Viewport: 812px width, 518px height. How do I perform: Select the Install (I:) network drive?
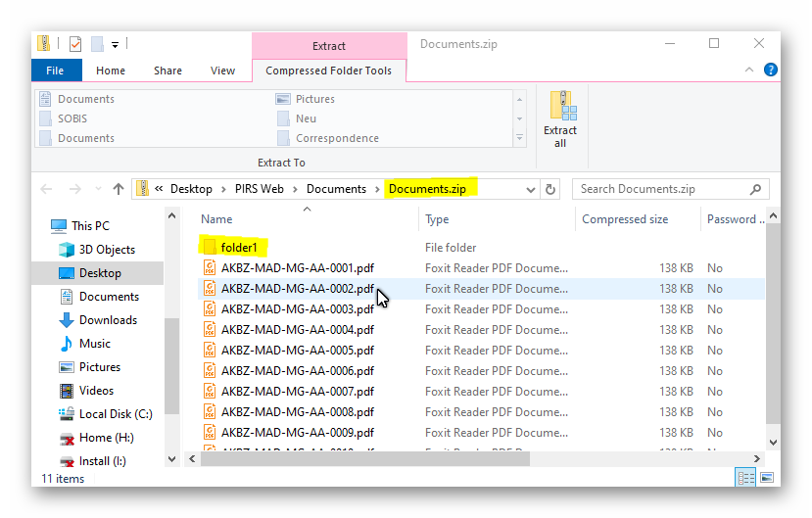coord(92,461)
